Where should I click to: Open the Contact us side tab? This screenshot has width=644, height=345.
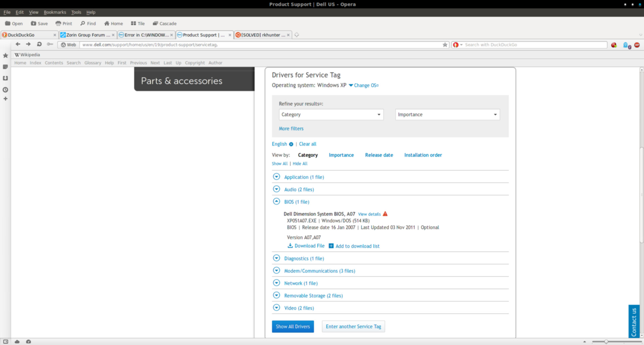pyautogui.click(x=634, y=322)
